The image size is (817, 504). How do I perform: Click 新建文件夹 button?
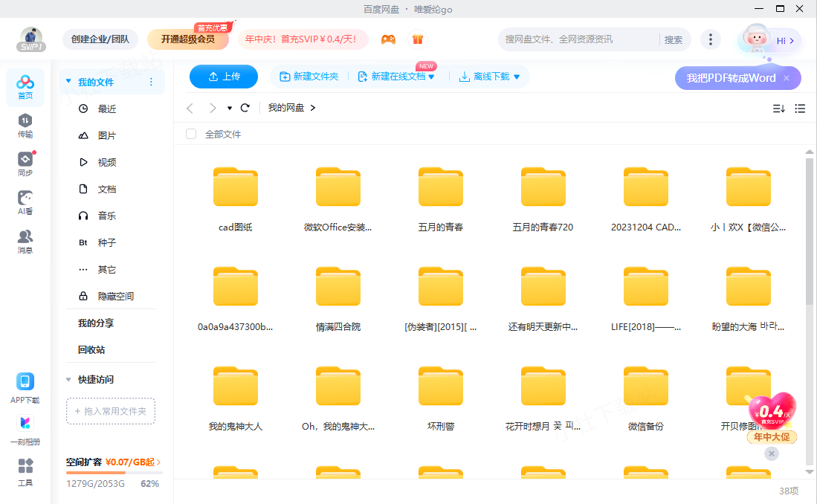pyautogui.click(x=309, y=77)
